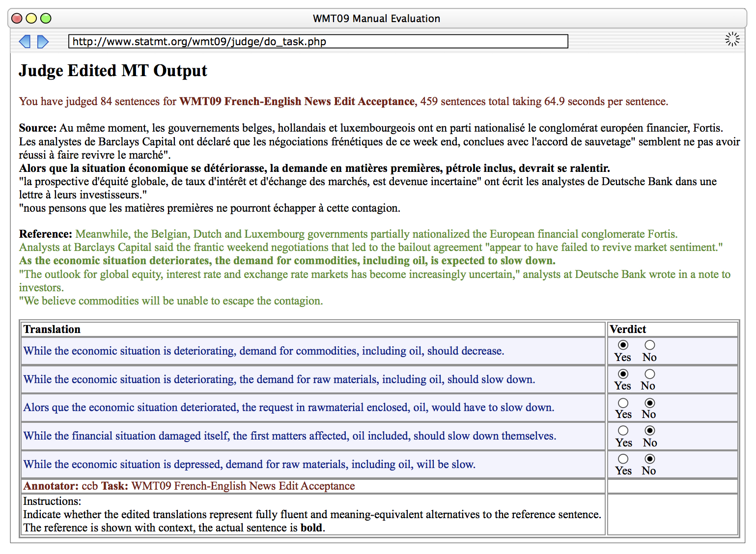Select No for 'raw materials should slow down' translation
This screenshot has height=554, width=756.
click(649, 374)
